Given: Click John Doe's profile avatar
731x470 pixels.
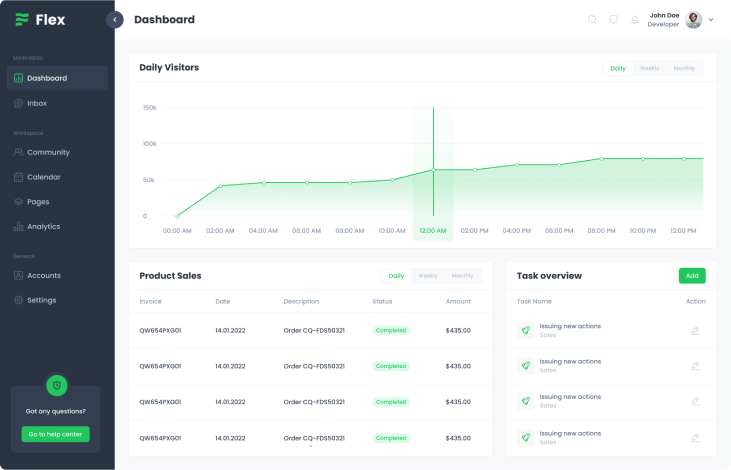Looking at the screenshot, I should pos(693,19).
